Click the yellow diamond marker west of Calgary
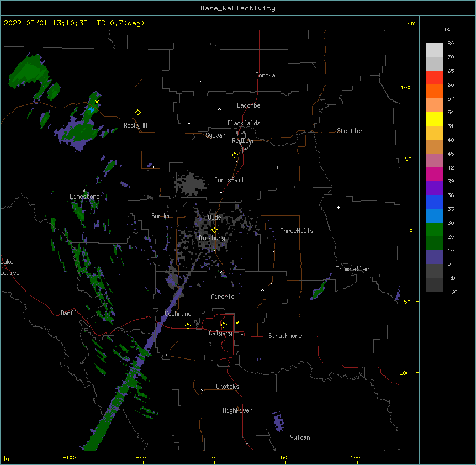The image size is (476, 465). tap(188, 326)
